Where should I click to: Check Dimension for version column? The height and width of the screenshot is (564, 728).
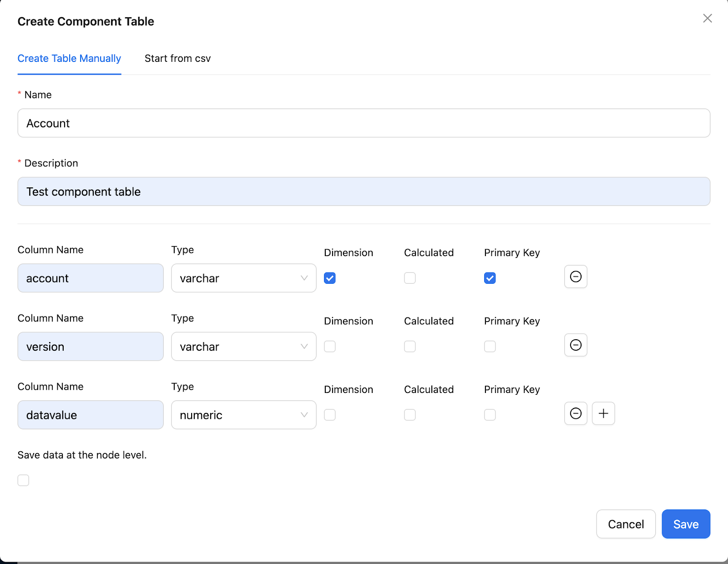pyautogui.click(x=330, y=347)
